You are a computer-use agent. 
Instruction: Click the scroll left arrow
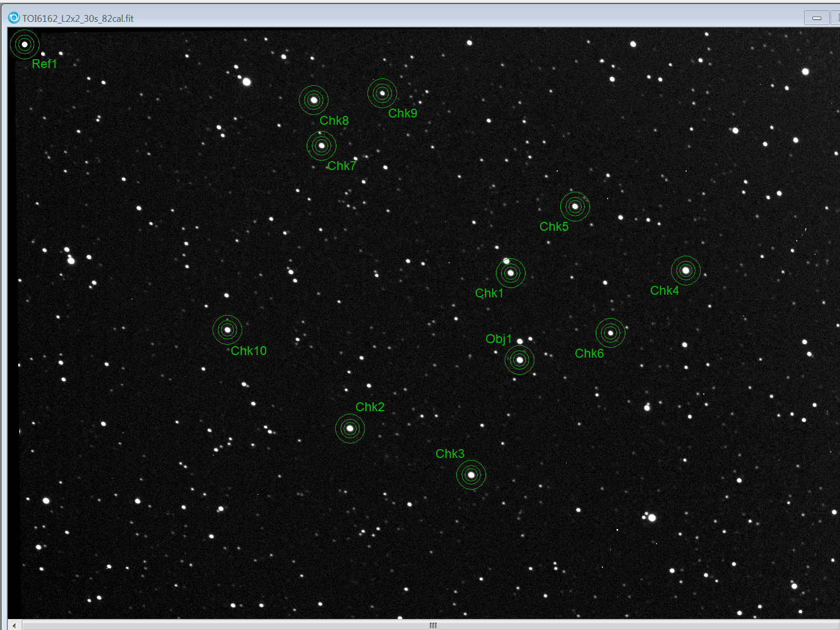pyautogui.click(x=15, y=625)
